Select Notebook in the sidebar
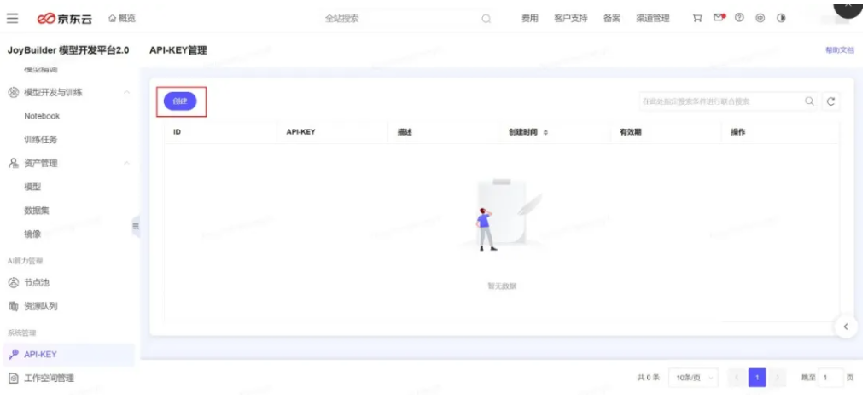The height and width of the screenshot is (399, 868). point(42,116)
